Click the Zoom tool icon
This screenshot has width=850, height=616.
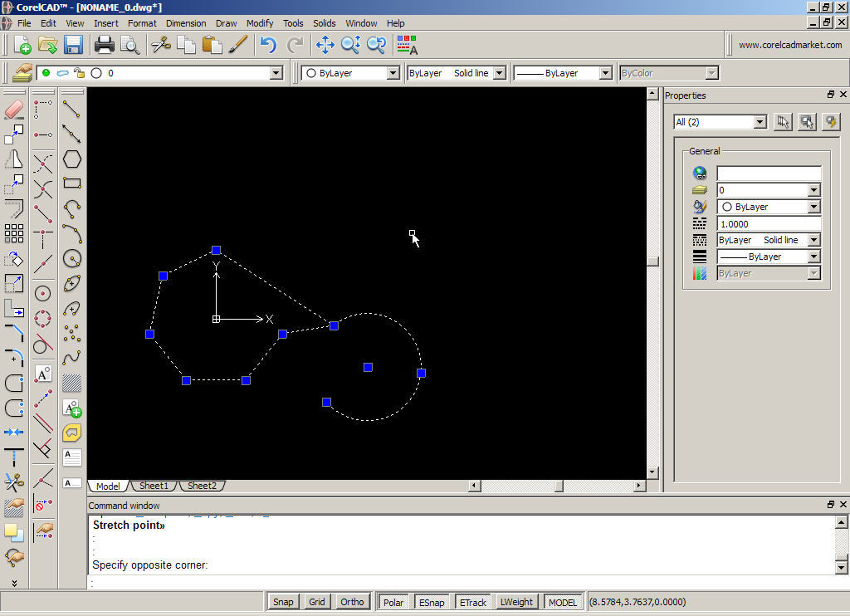tap(349, 46)
